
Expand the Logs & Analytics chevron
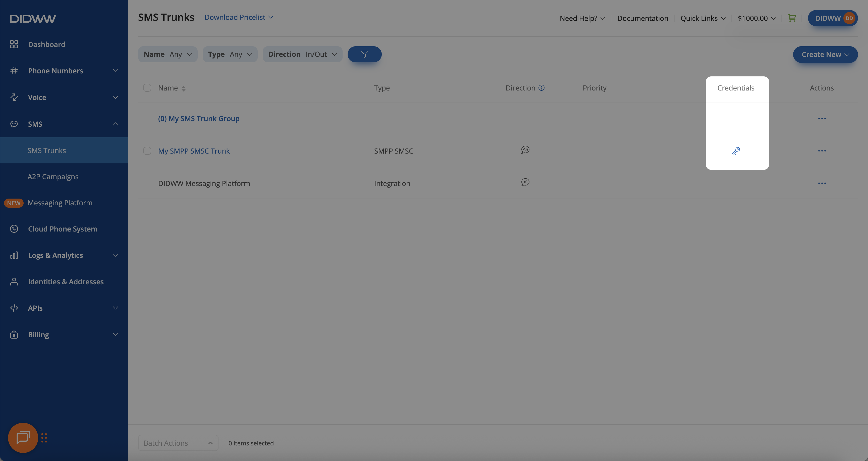pyautogui.click(x=115, y=255)
